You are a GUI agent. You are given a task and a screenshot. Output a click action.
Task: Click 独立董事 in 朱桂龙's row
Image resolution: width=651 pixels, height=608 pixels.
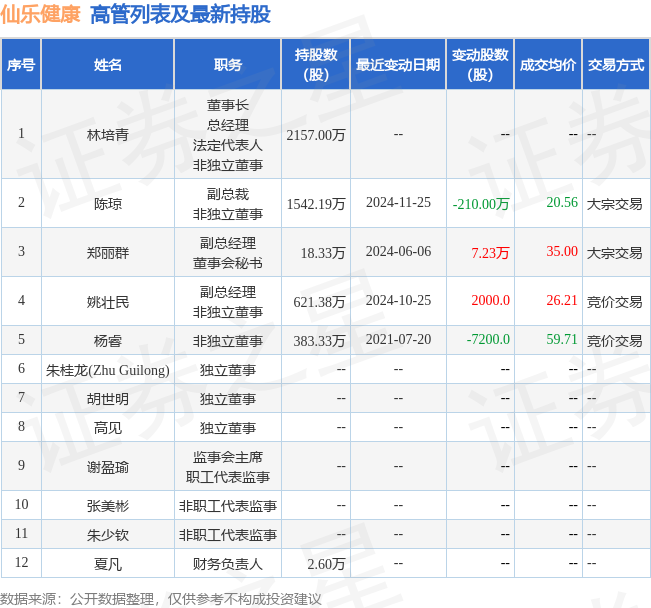(228, 370)
